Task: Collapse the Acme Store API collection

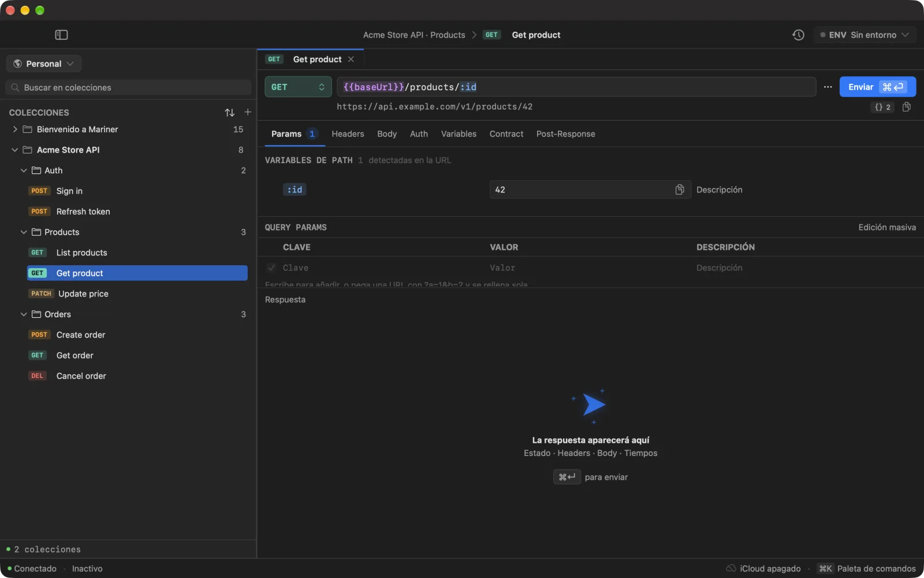Action: click(x=15, y=150)
